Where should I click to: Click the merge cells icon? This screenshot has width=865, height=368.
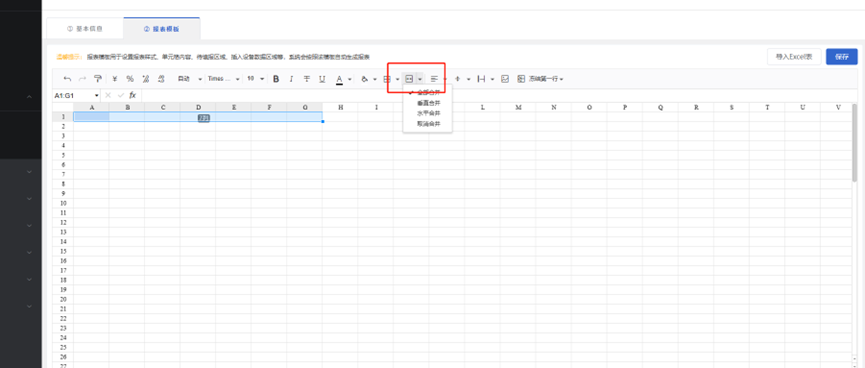point(409,79)
